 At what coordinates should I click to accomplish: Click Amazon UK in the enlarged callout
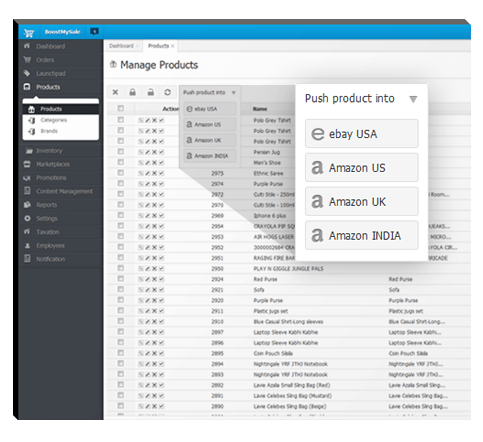[x=362, y=202]
